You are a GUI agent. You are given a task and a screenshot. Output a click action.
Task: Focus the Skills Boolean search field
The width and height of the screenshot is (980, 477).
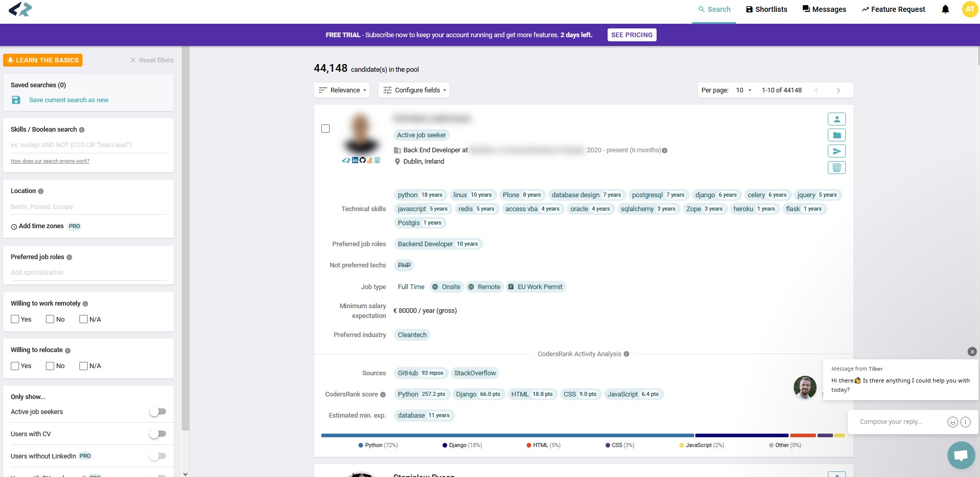click(89, 145)
